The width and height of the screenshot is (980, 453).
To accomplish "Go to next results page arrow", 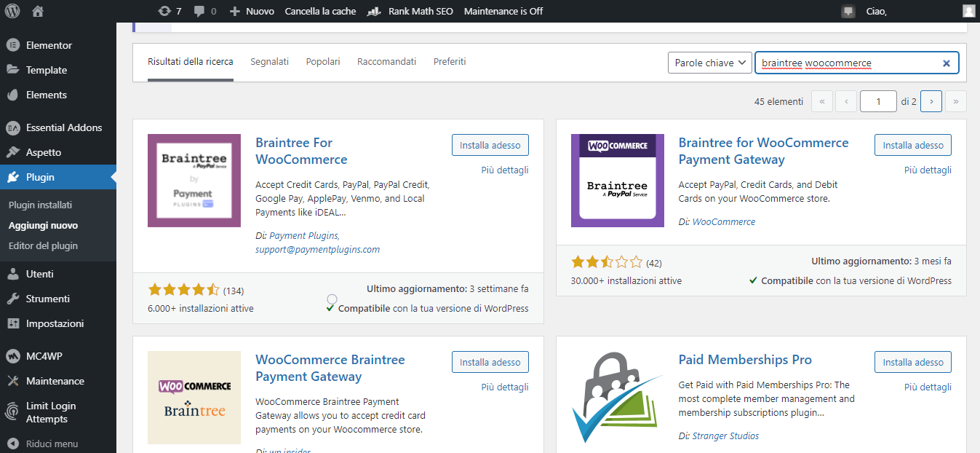I will tap(931, 101).
